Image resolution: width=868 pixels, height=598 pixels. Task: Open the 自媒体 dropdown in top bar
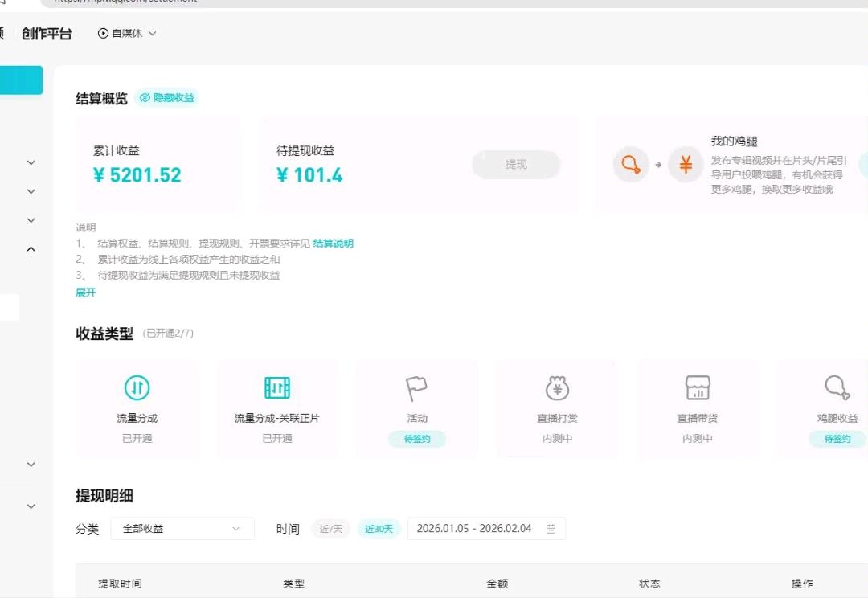coord(126,34)
